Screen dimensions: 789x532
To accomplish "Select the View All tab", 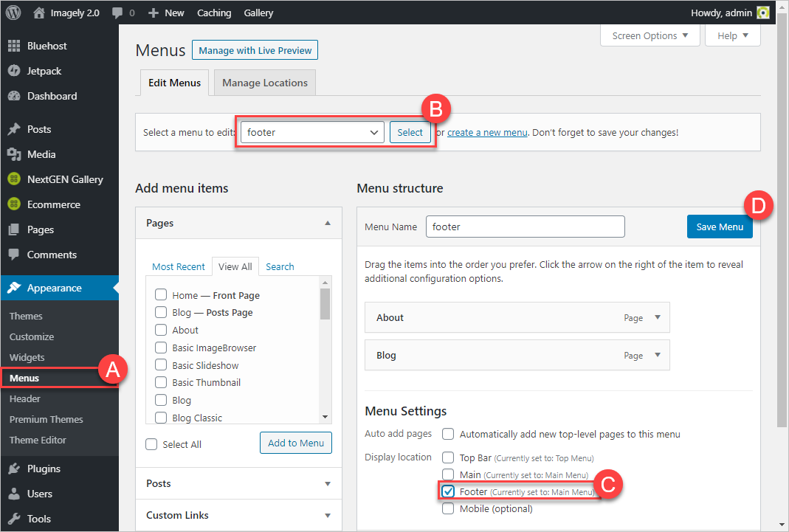I will [x=235, y=266].
